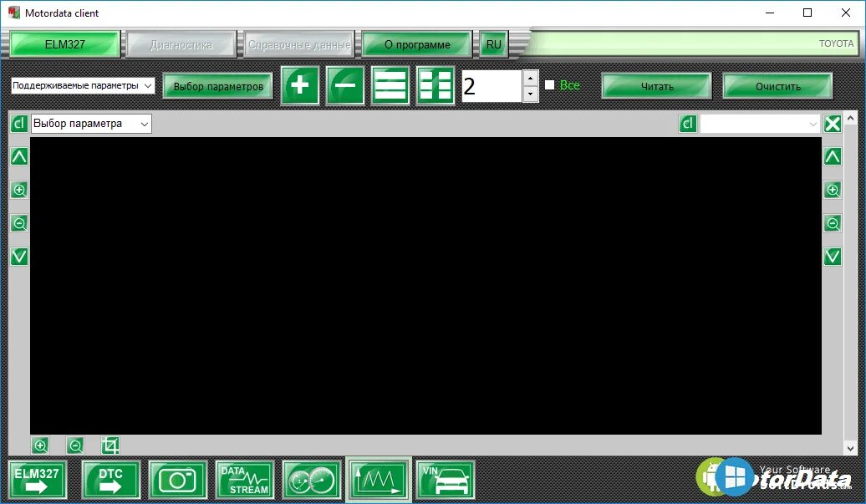The height and width of the screenshot is (504, 866).
Task: Switch language with RU button
Action: point(494,44)
